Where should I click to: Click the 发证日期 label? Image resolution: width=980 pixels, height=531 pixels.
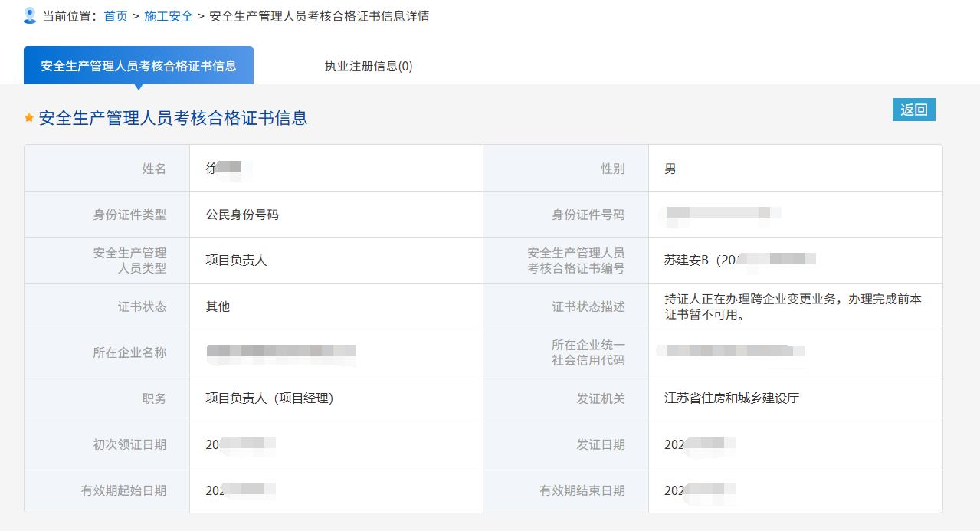[x=601, y=444]
